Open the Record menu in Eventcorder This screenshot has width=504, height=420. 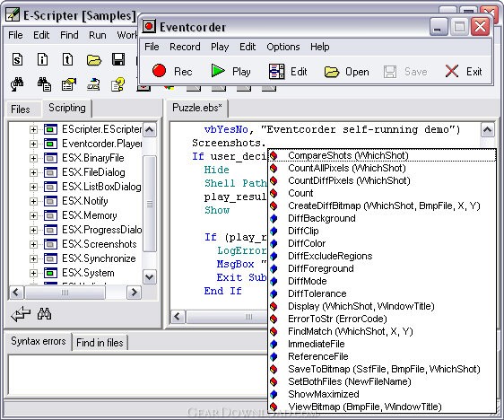coord(185,47)
